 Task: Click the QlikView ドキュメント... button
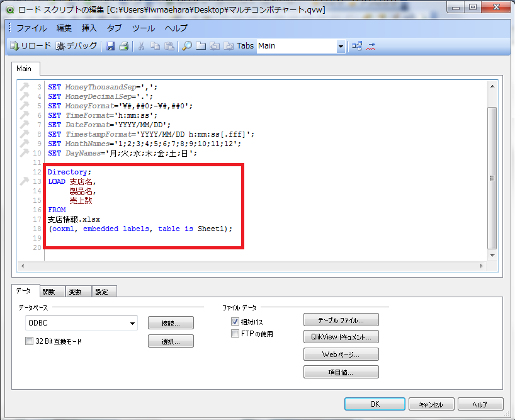[x=341, y=337]
